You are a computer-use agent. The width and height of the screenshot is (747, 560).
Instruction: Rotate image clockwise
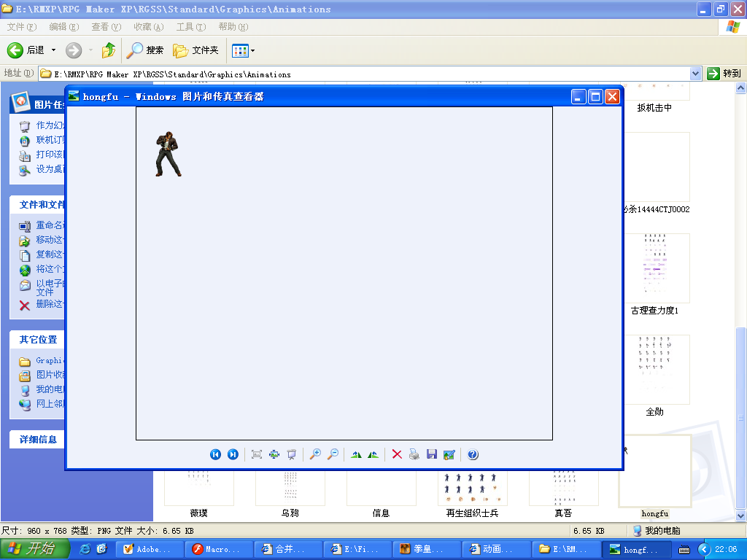pos(356,454)
